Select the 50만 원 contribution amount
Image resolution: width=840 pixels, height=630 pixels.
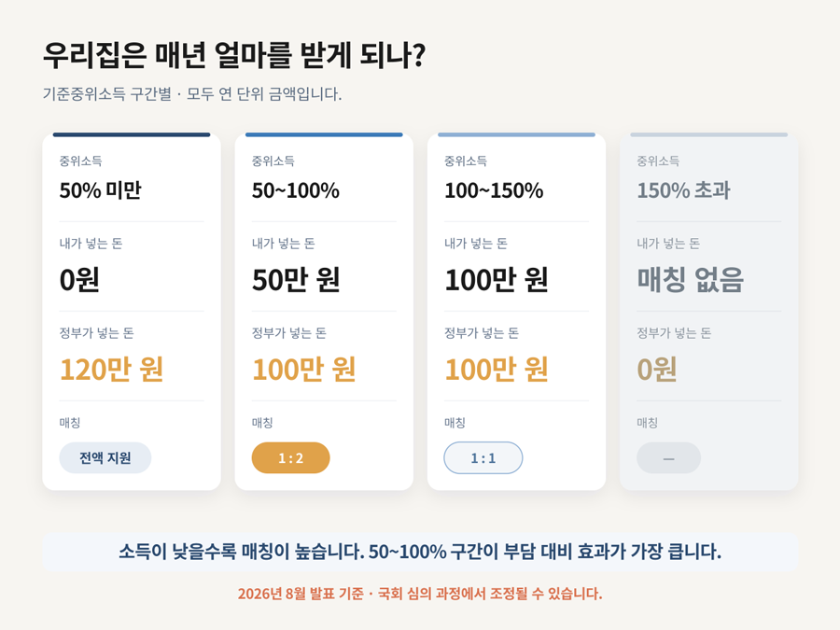coord(296,280)
